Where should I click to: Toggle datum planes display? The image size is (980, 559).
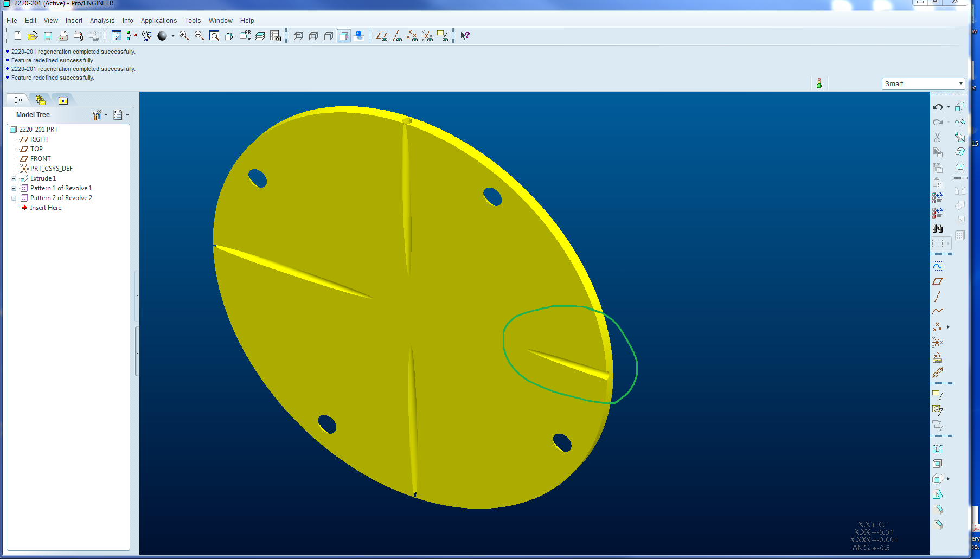coord(382,36)
